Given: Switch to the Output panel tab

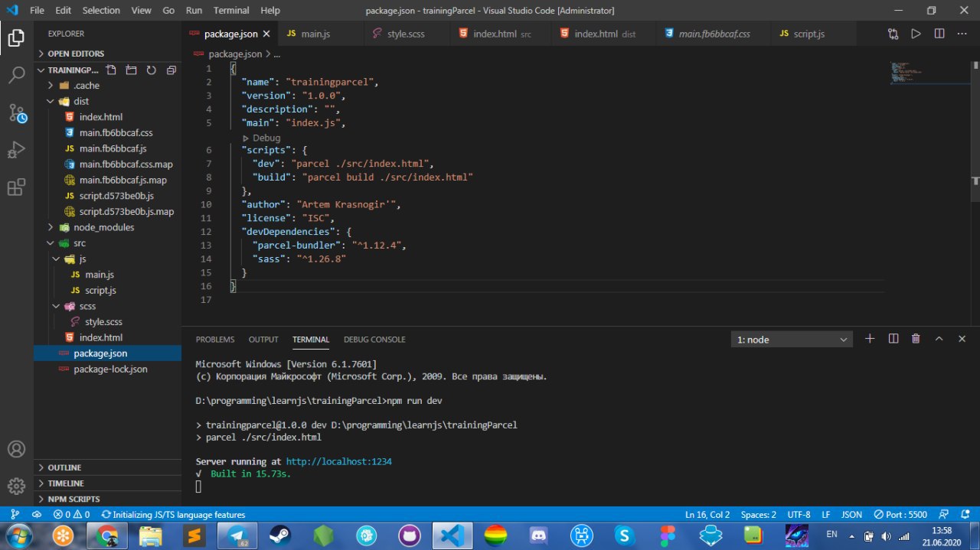Looking at the screenshot, I should point(263,340).
